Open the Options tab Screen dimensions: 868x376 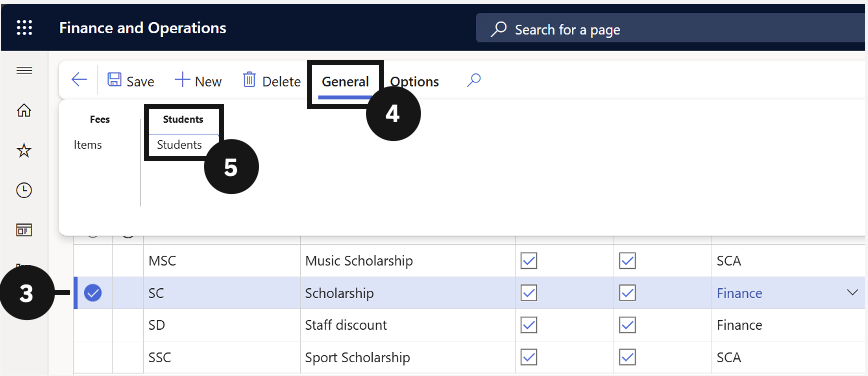[415, 81]
